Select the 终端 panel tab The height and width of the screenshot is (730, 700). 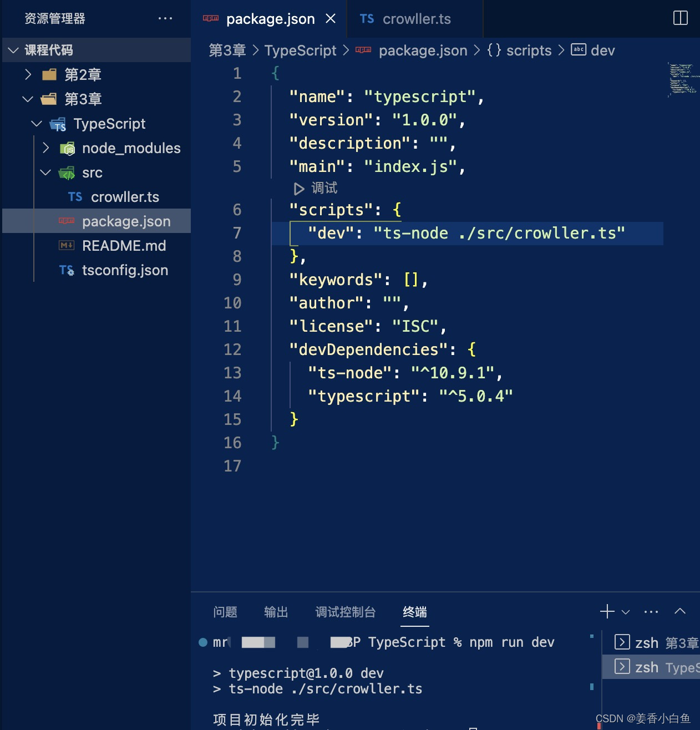click(x=415, y=612)
